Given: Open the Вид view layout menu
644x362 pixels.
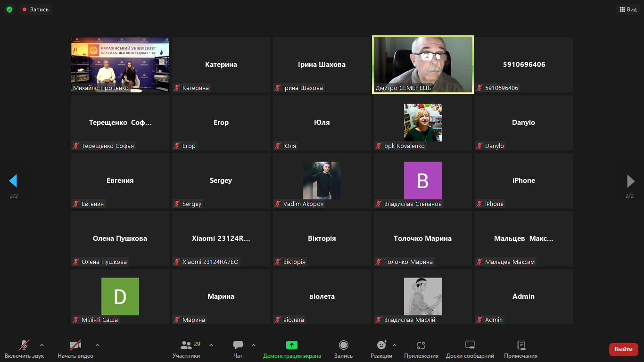Looking at the screenshot, I should (627, 9).
